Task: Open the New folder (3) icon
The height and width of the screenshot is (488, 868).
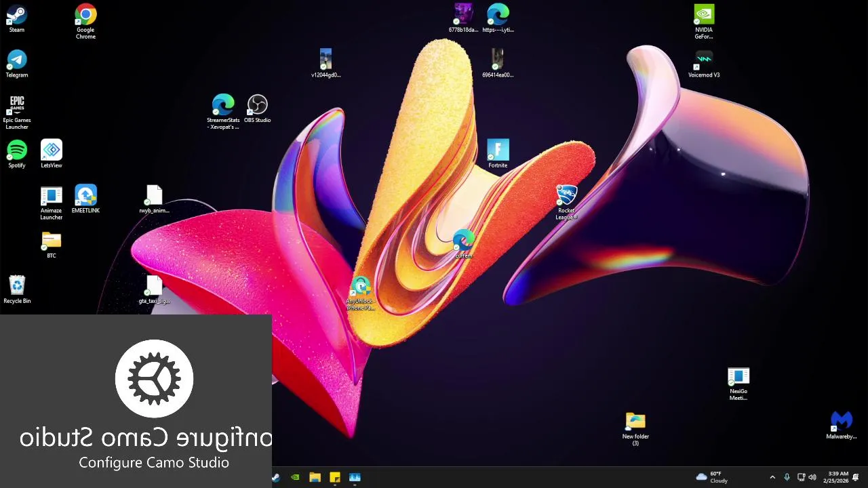Action: (x=635, y=429)
